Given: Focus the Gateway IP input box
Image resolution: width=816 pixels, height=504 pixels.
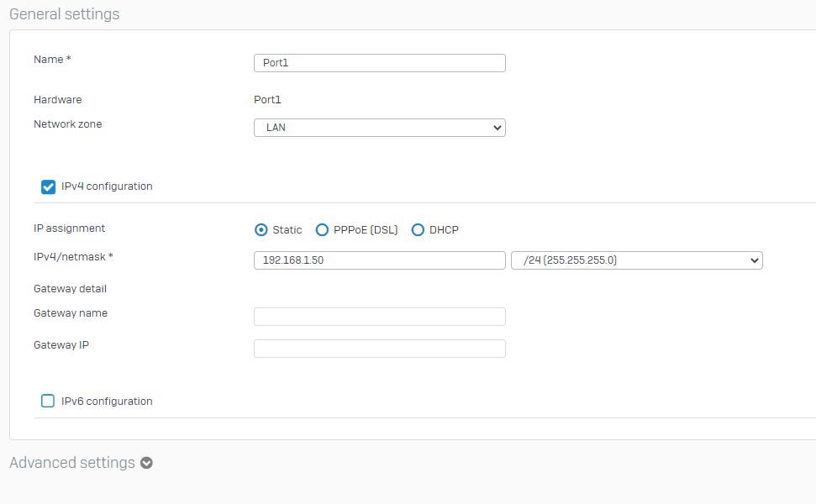Looking at the screenshot, I should coord(379,349).
